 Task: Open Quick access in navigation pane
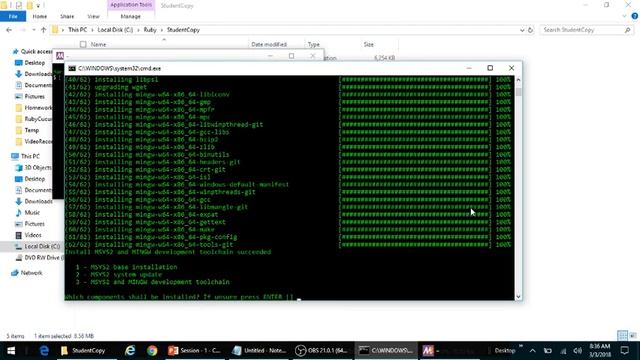pos(33,51)
